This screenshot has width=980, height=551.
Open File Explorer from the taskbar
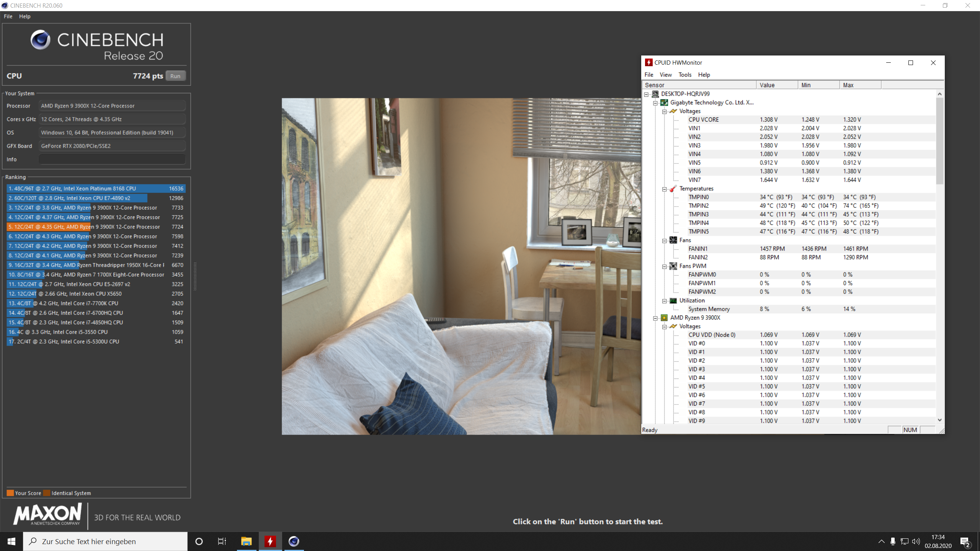pos(246,541)
